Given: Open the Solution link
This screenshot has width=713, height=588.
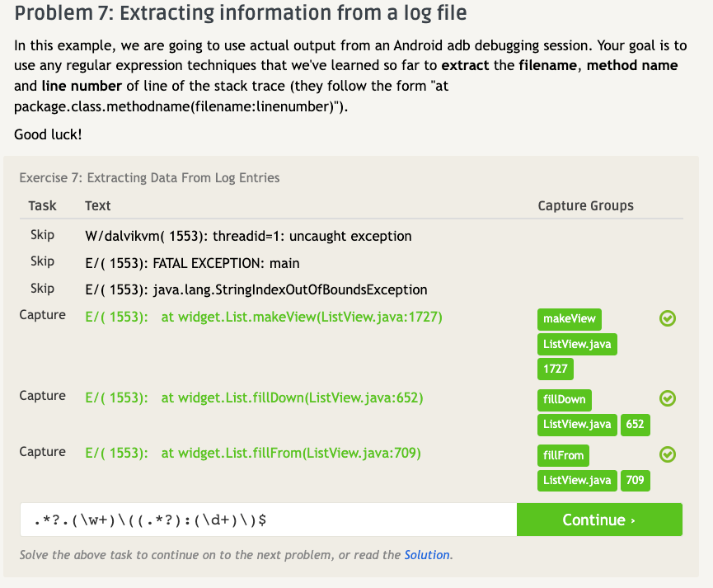Looking at the screenshot, I should [427, 555].
